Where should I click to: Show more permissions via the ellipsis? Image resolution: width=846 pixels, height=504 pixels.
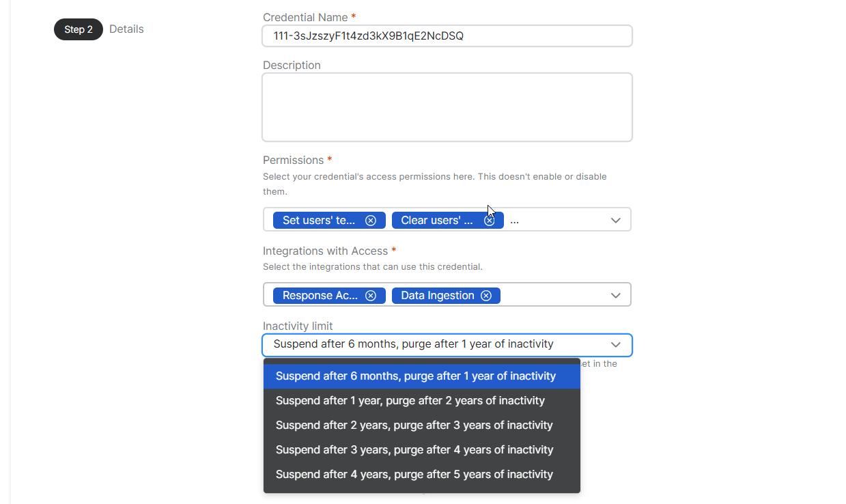(514, 221)
